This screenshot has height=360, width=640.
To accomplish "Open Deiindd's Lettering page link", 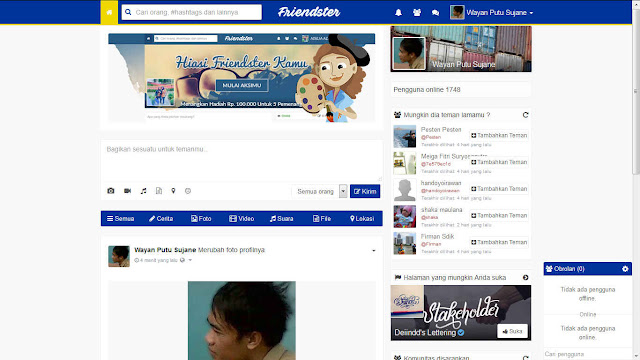I will tap(425, 333).
